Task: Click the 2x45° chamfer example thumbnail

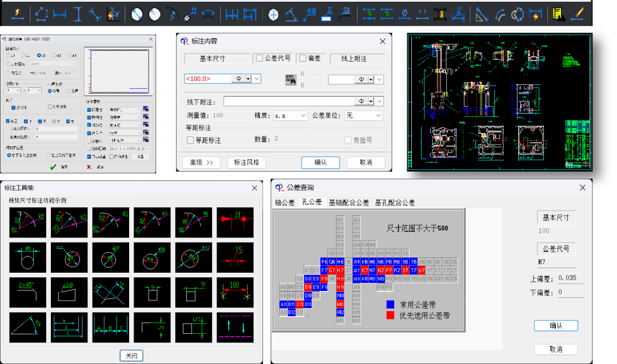Action: [x=27, y=293]
